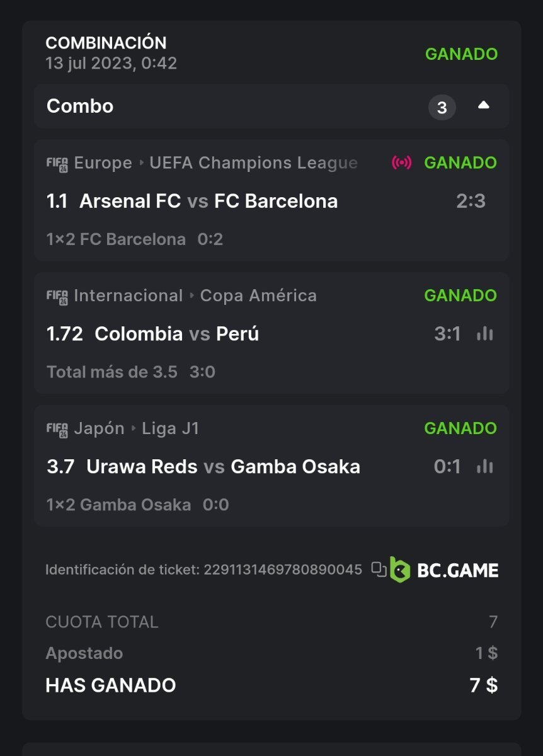
Task: Click the live broadcast icon for Arsenal match
Action: (401, 163)
